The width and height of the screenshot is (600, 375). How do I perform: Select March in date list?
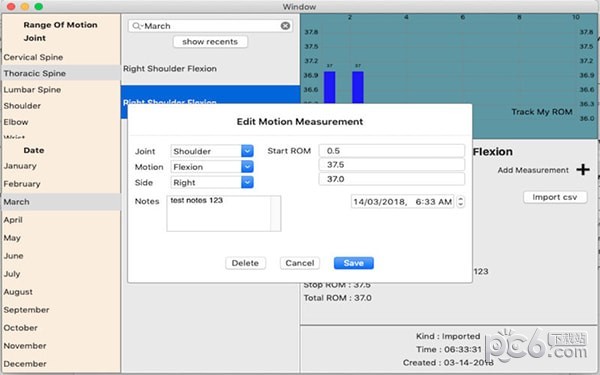click(x=61, y=202)
